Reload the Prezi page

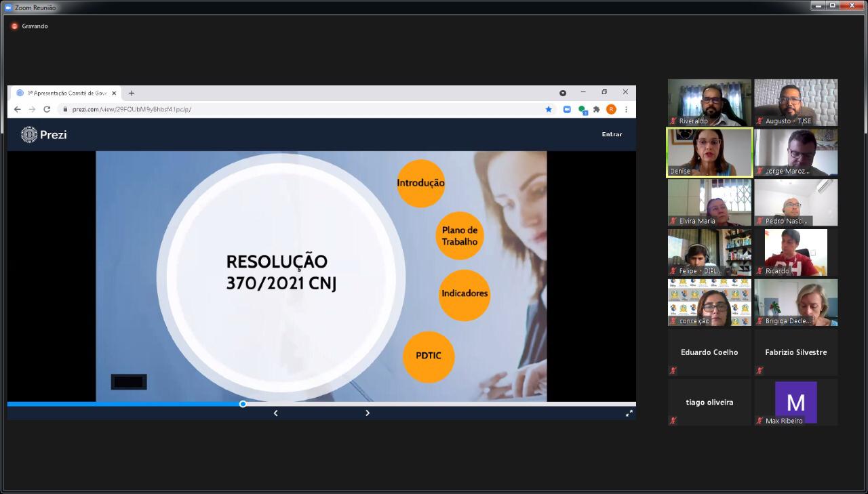pos(47,109)
